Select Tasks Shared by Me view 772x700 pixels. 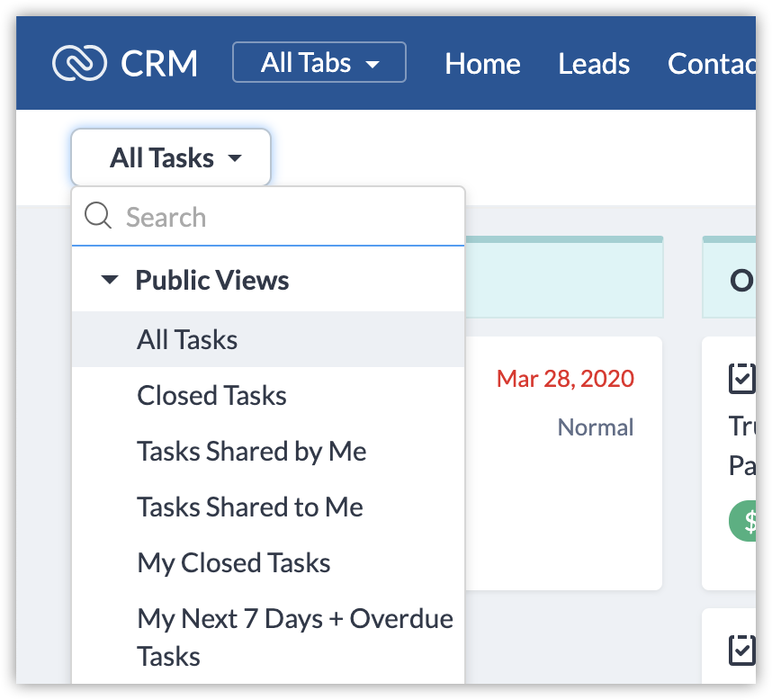251,451
